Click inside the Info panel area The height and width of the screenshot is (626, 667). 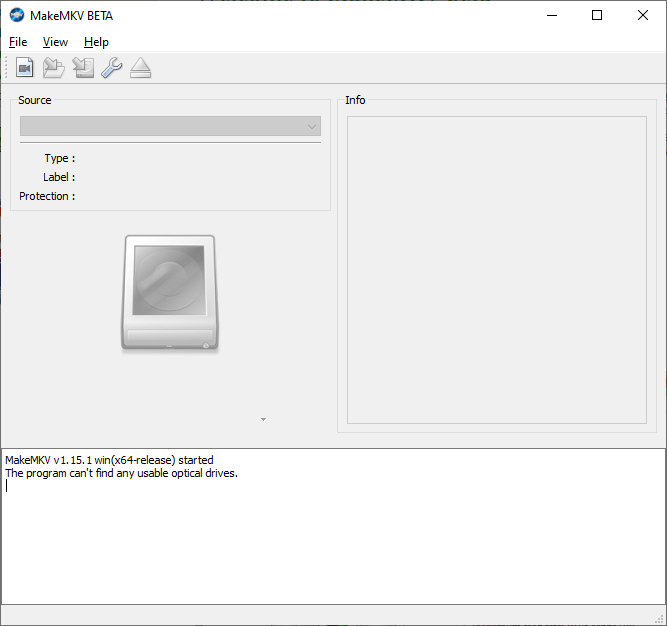coord(496,270)
